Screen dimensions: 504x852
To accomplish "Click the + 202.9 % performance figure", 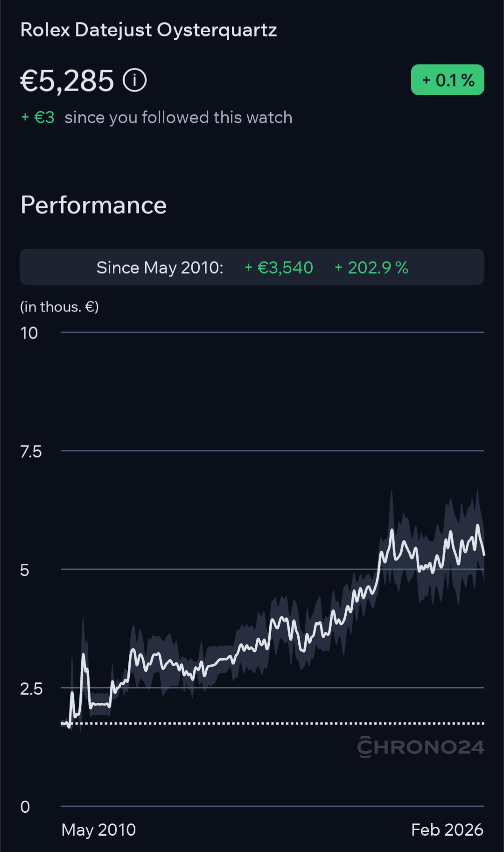I will (x=371, y=268).
